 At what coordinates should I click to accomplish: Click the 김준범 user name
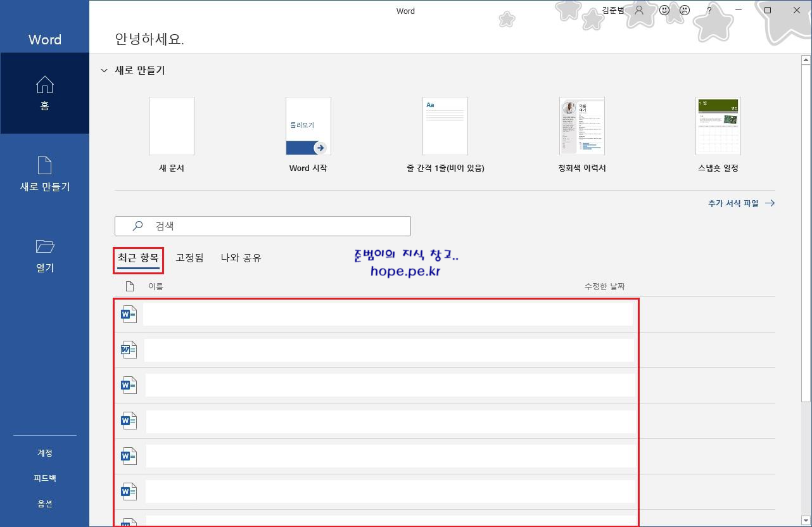point(613,10)
